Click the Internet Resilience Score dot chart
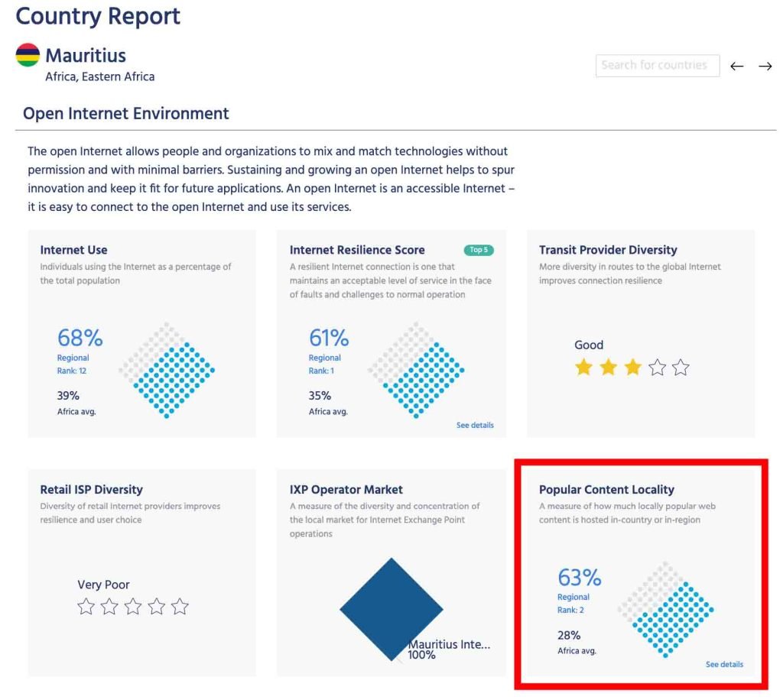 pos(416,370)
